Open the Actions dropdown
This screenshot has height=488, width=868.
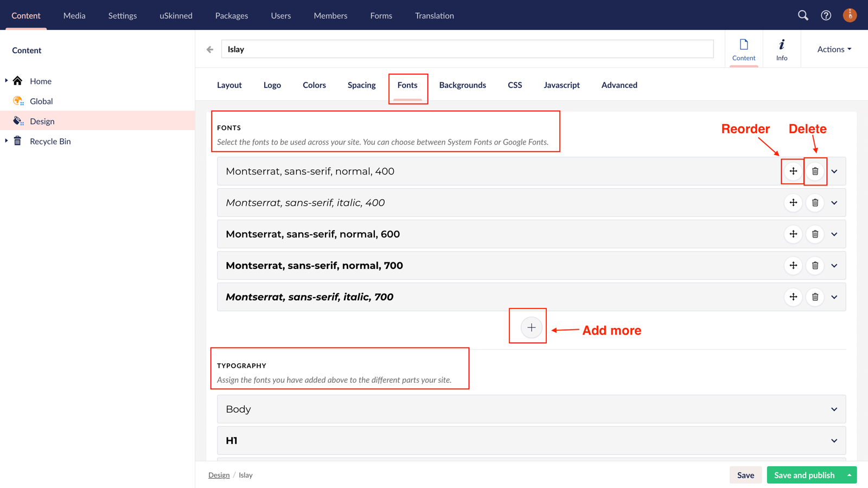833,49
